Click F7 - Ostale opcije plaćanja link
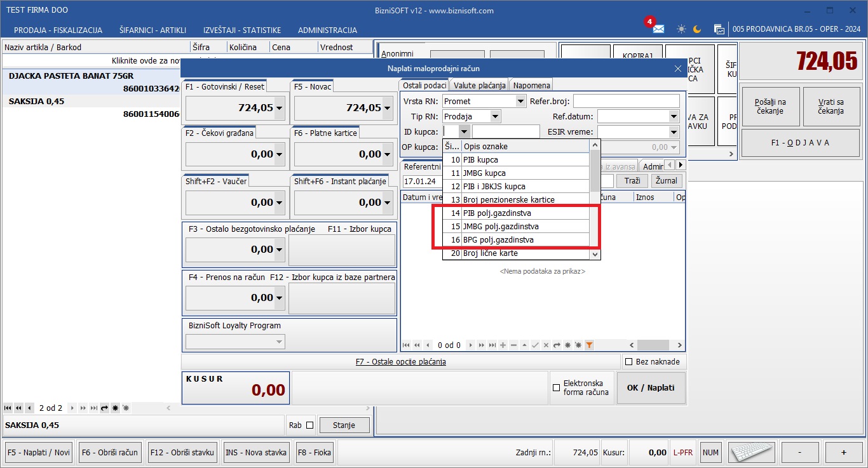 coord(400,362)
